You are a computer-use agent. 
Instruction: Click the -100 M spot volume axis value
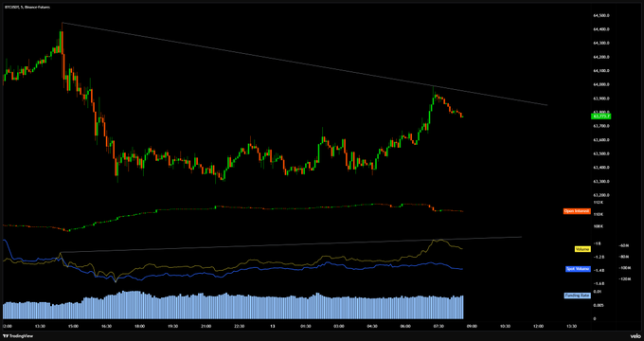pyautogui.click(x=625, y=268)
